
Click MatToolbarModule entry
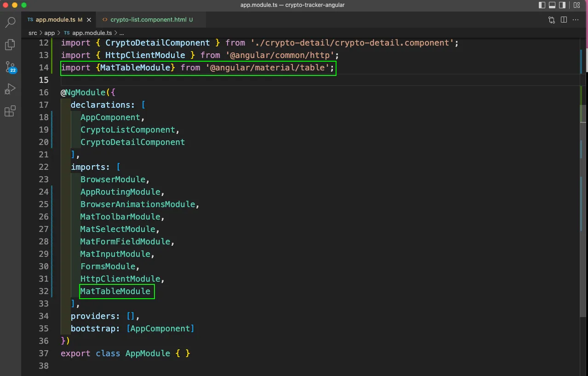pyautogui.click(x=120, y=217)
